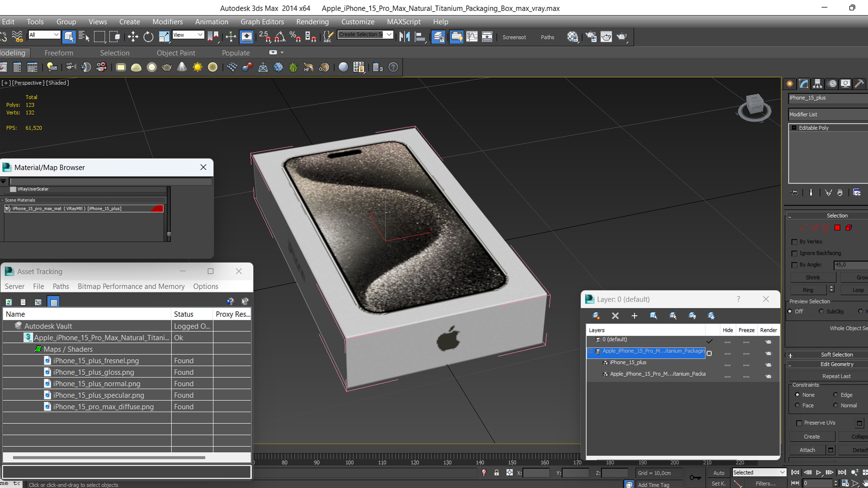The width and height of the screenshot is (868, 488).
Task: Toggle hide for 0 (default) layer
Action: coord(727,342)
